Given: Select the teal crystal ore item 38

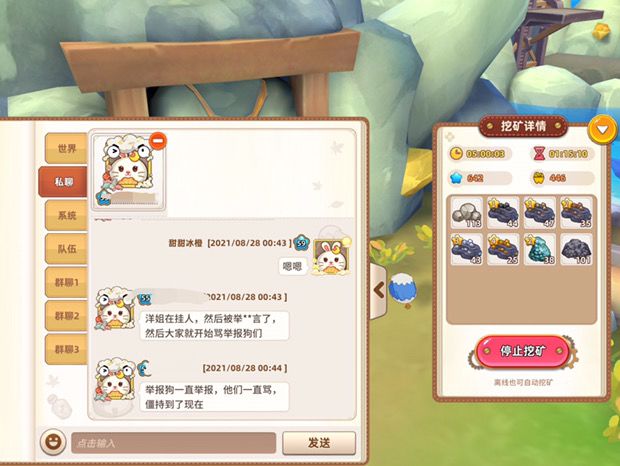Looking at the screenshot, I should click(x=540, y=249).
